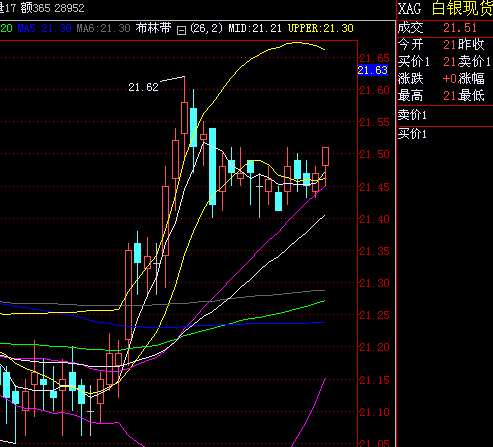Click the 21.62 high price annotation
493x447 pixels.
(143, 87)
